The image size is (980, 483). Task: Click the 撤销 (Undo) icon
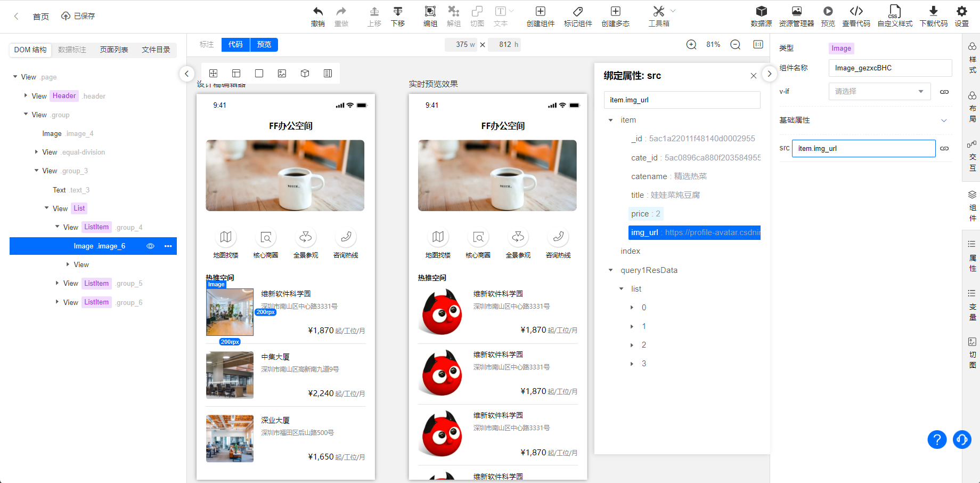(318, 16)
